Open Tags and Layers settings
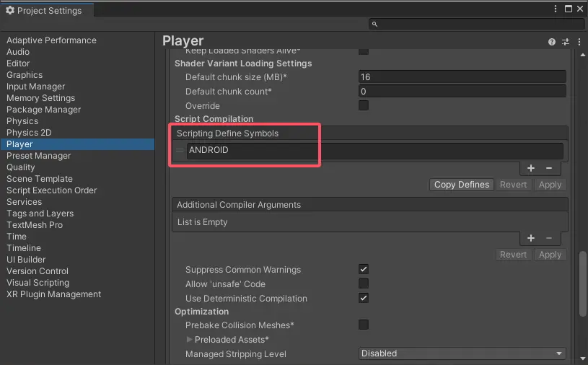The image size is (588, 365). (x=40, y=214)
